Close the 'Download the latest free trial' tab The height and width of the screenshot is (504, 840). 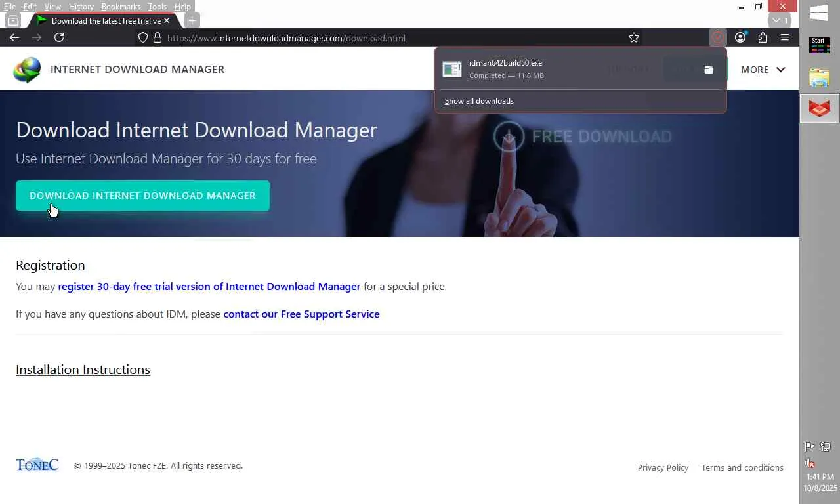167,21
